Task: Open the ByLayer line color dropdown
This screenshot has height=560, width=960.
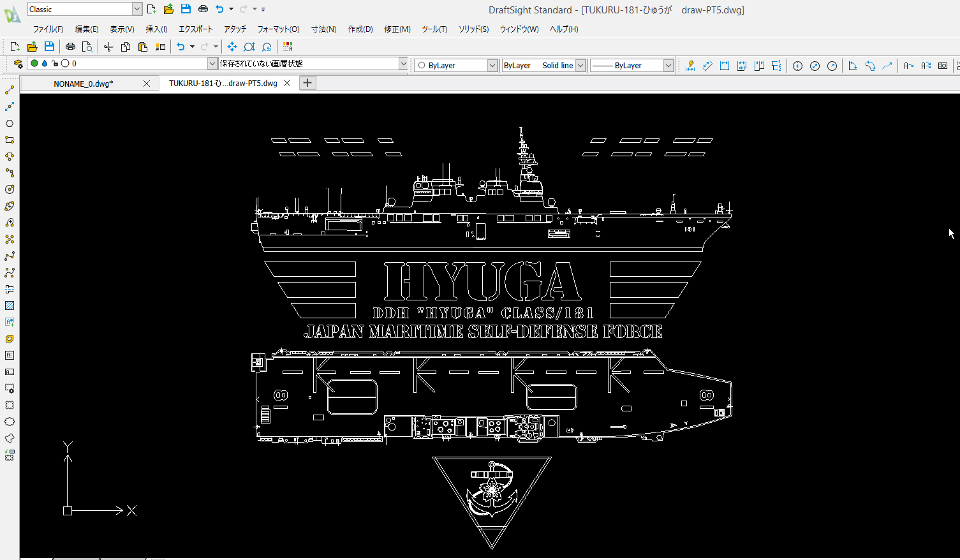Action: 492,65
